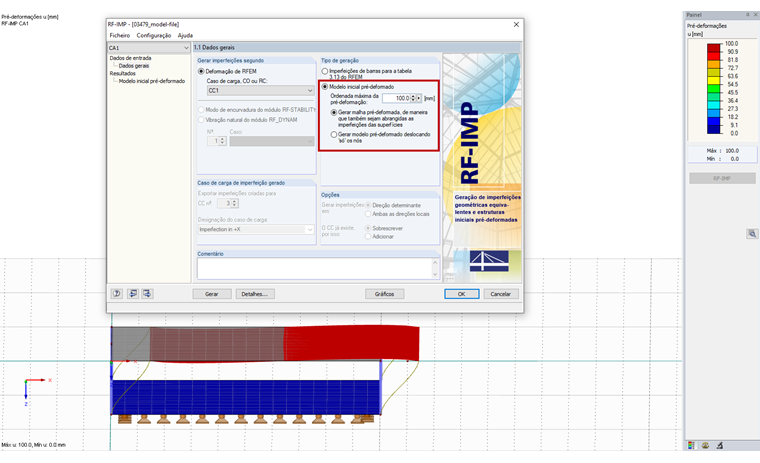
Task: Click the RF-IMP button in Painel
Action: coord(722,178)
